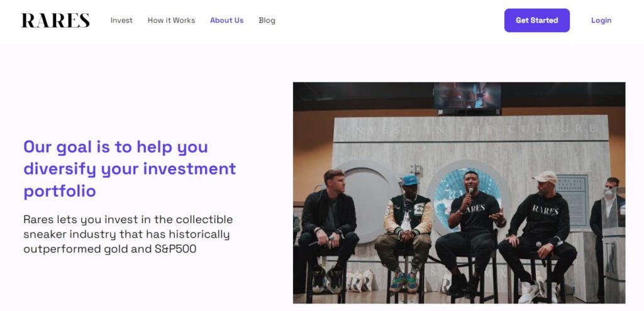Viewport: 644px width, 311px height.
Task: Select the About Us nav item
Action: tap(226, 20)
